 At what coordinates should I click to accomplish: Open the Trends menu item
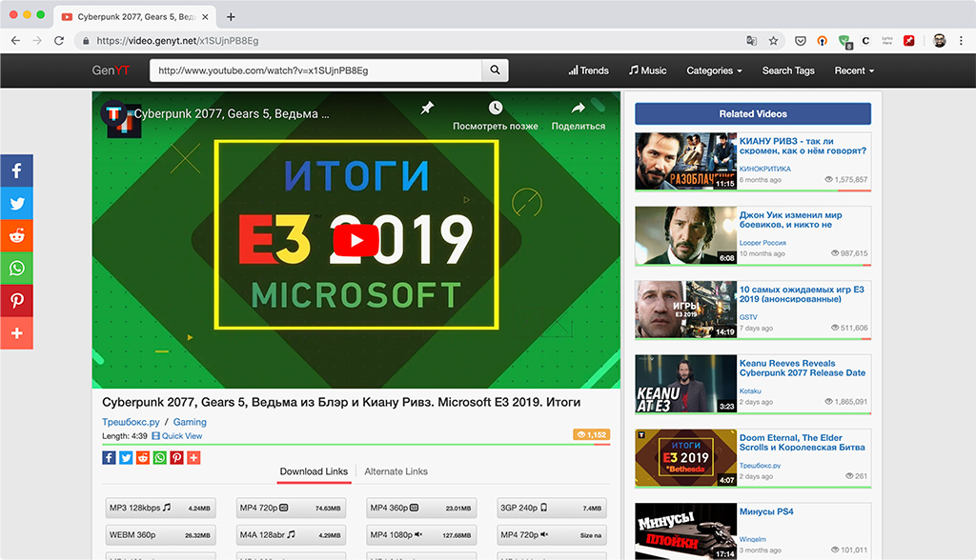588,70
